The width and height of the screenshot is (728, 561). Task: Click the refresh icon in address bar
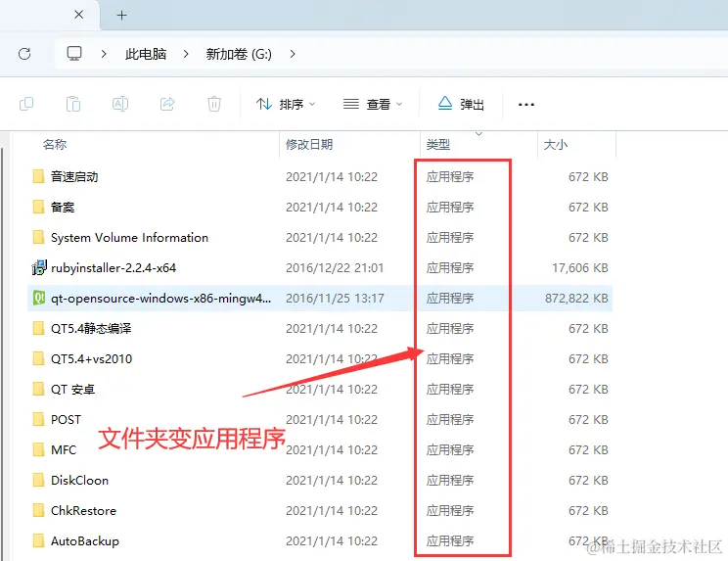pyautogui.click(x=24, y=54)
